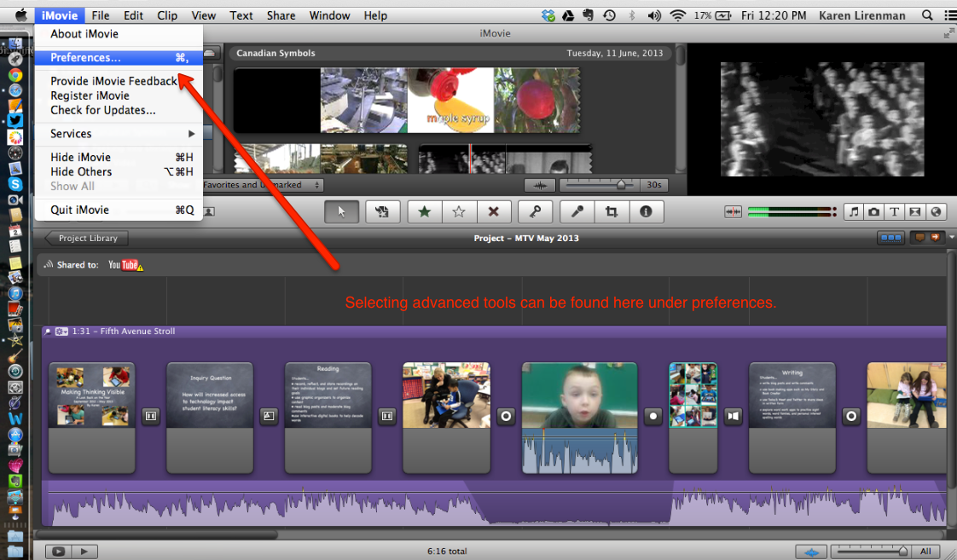The image size is (957, 560).
Task: Reject selection with the X icon
Action: 494,211
